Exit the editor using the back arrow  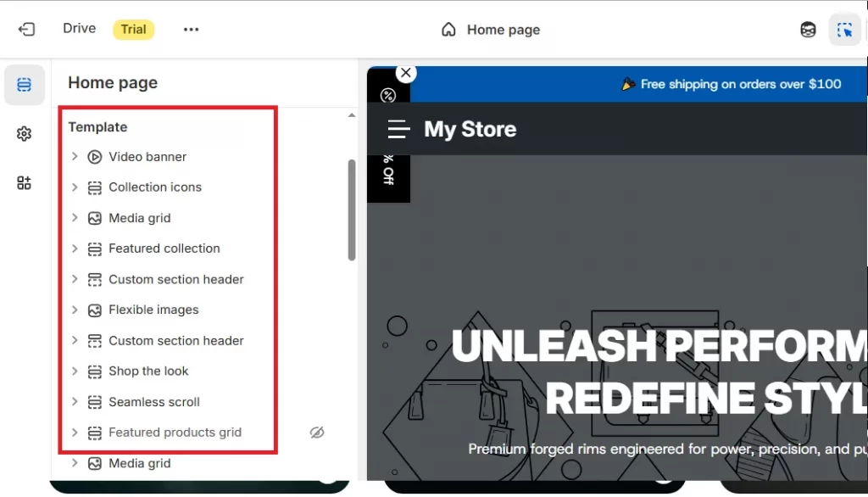(x=25, y=29)
